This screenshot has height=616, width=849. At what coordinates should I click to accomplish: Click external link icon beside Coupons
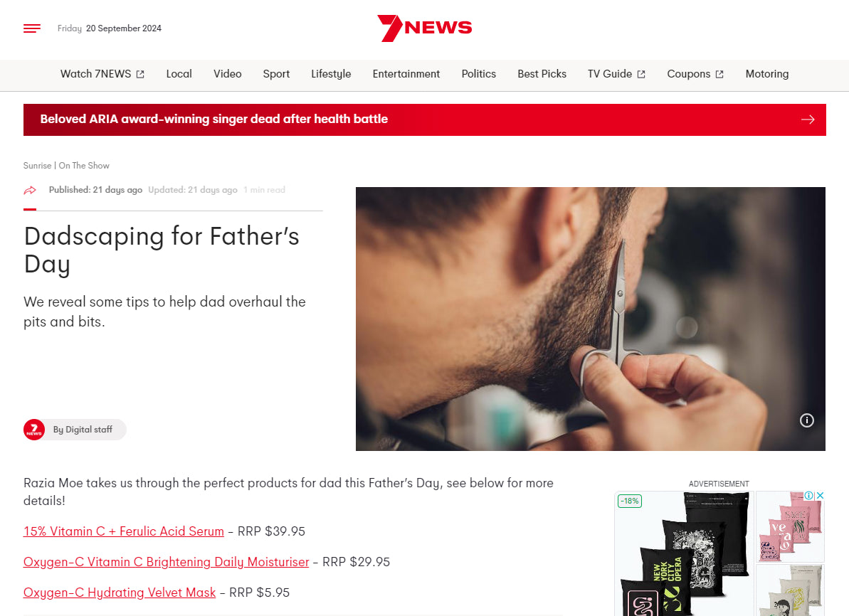point(719,74)
